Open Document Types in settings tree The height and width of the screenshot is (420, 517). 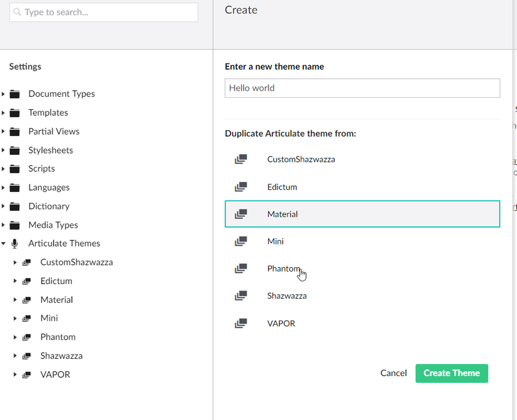[x=62, y=94]
